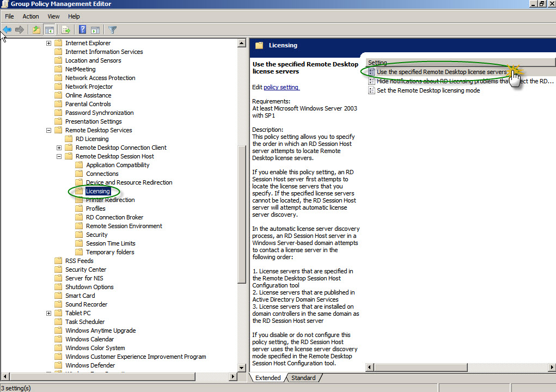The width and height of the screenshot is (556, 392).
Task: Click the Internet Explorer folder icon
Action: [58, 43]
